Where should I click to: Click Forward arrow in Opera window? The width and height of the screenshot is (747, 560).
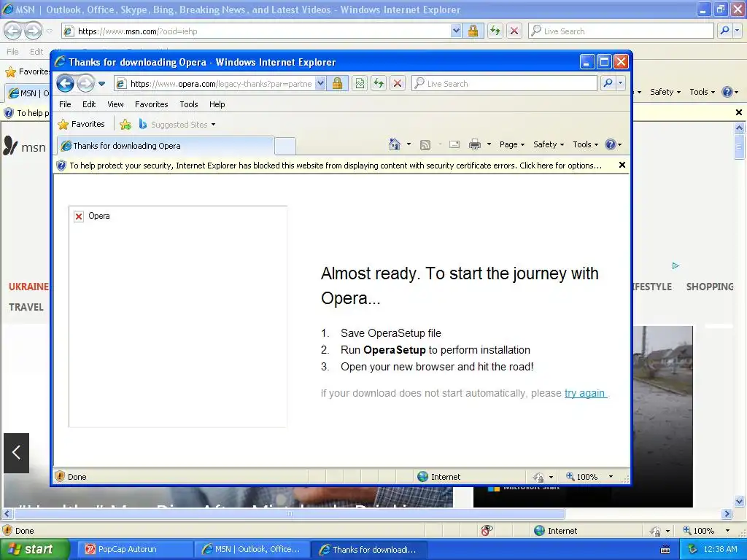86,84
